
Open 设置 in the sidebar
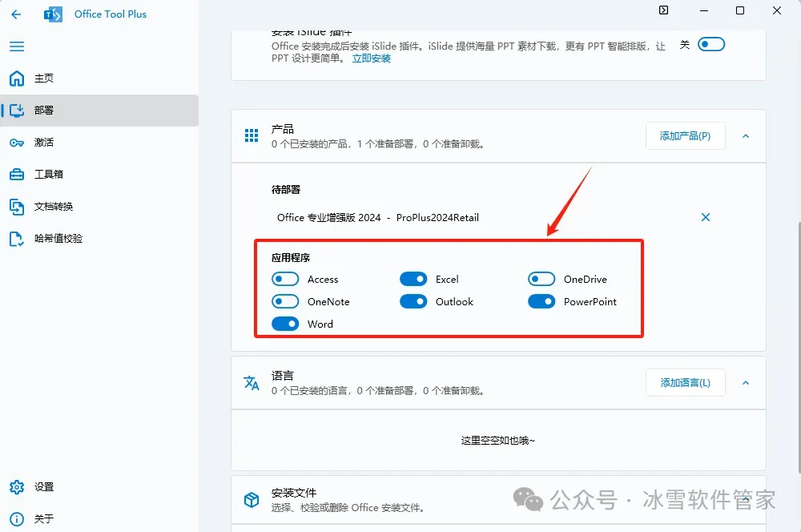99,487
